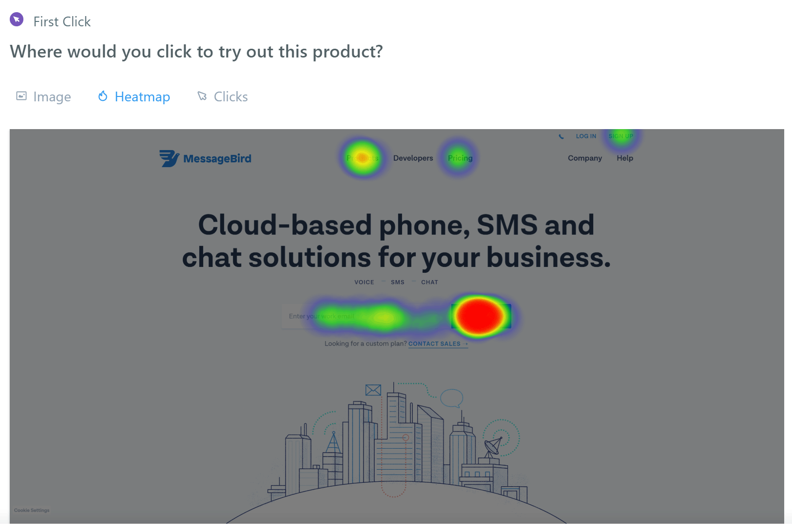Click the LOG IN link
This screenshot has height=532, width=792.
click(x=586, y=136)
